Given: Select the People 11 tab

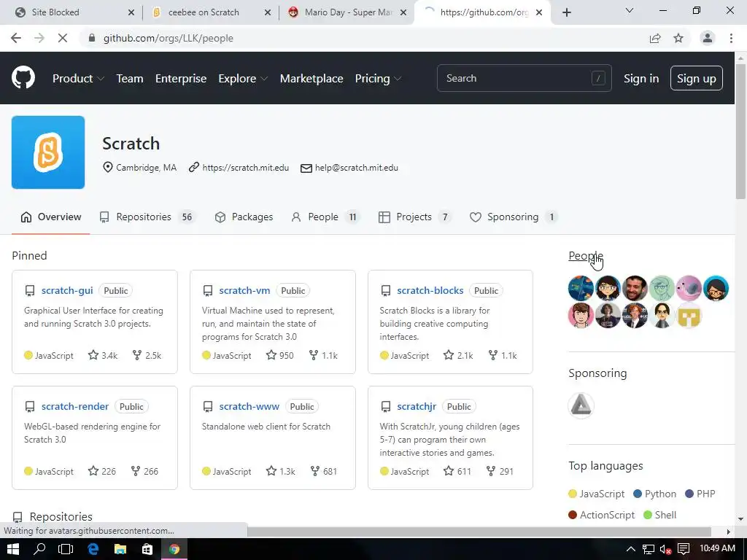Looking at the screenshot, I should pos(325,217).
